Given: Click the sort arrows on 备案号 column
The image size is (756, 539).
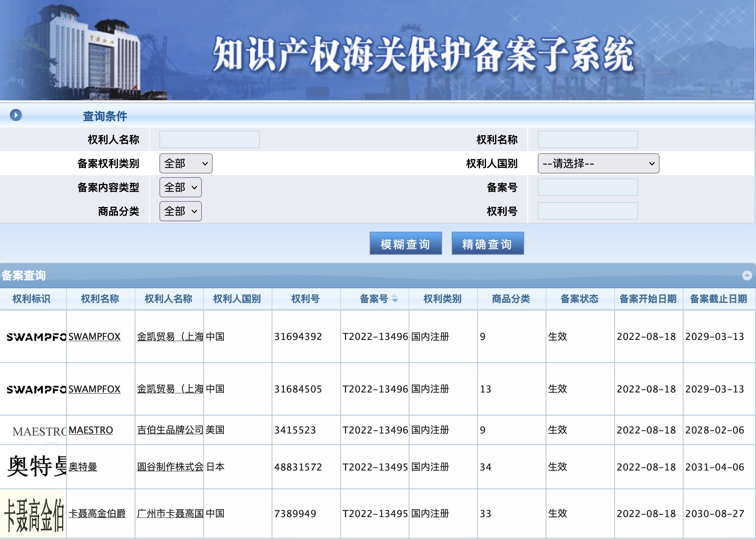Looking at the screenshot, I should pos(394,299).
